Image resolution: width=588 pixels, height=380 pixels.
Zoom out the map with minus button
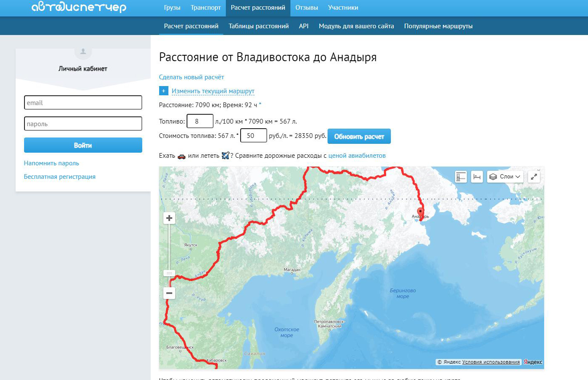coord(169,293)
